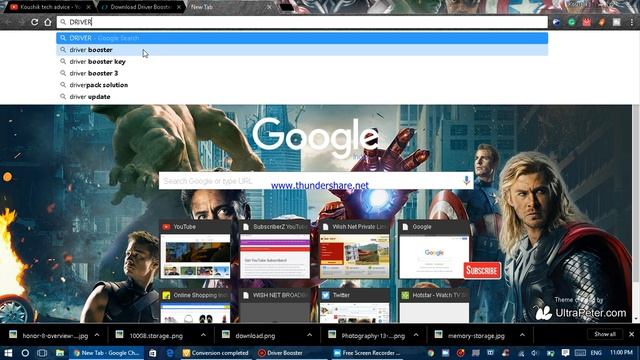Open downloaded honor-8-overview jpg file

(49, 336)
